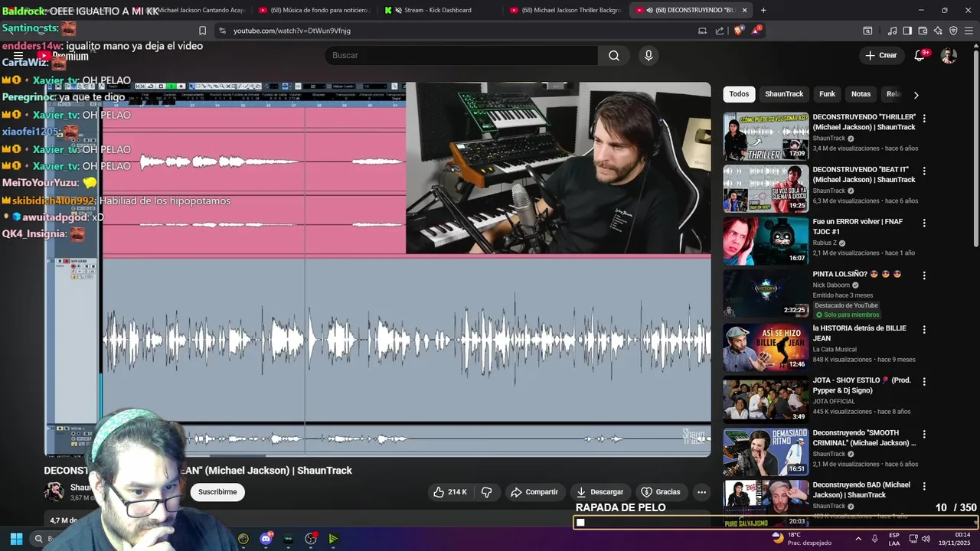Click the Crear button

click(x=880, y=55)
